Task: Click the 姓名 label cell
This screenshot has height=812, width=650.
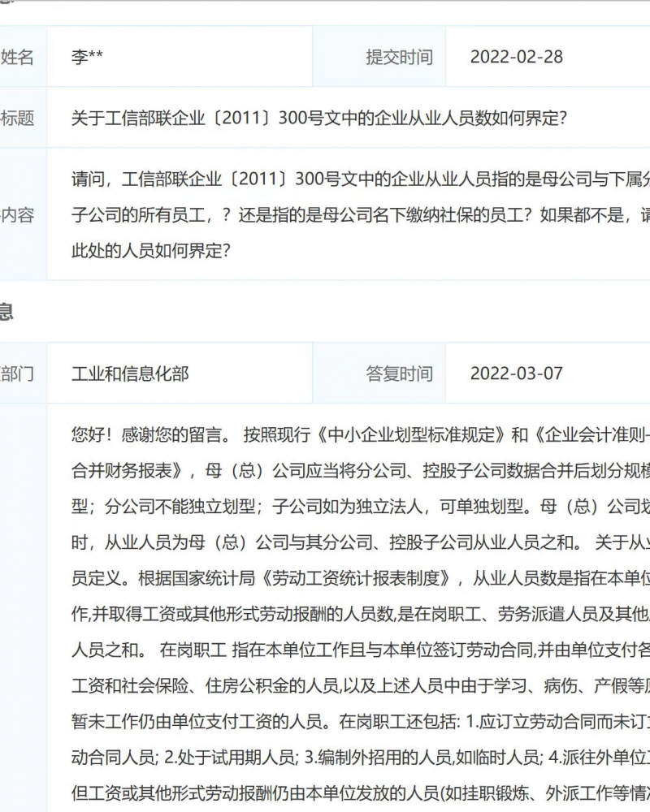Action: [24, 57]
